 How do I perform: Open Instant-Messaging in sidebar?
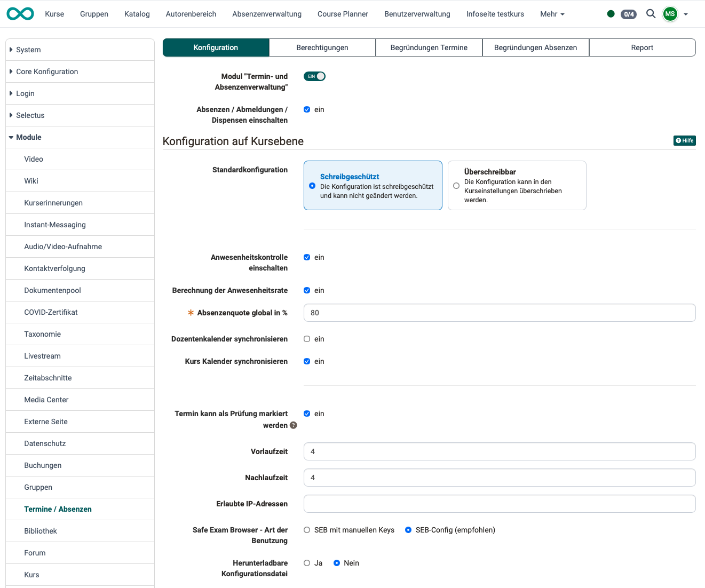[x=80, y=225]
